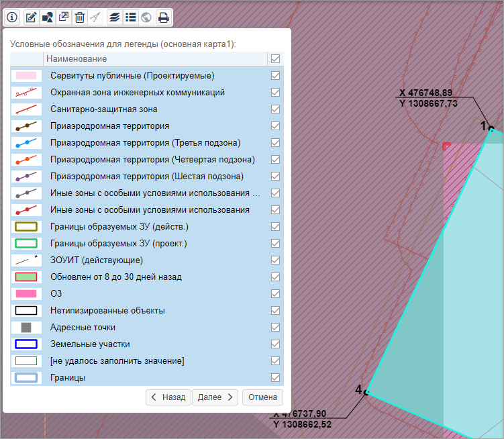Toggle the plain Приаэродромная территория checkbox
This screenshot has height=439, width=504.
[x=275, y=126]
